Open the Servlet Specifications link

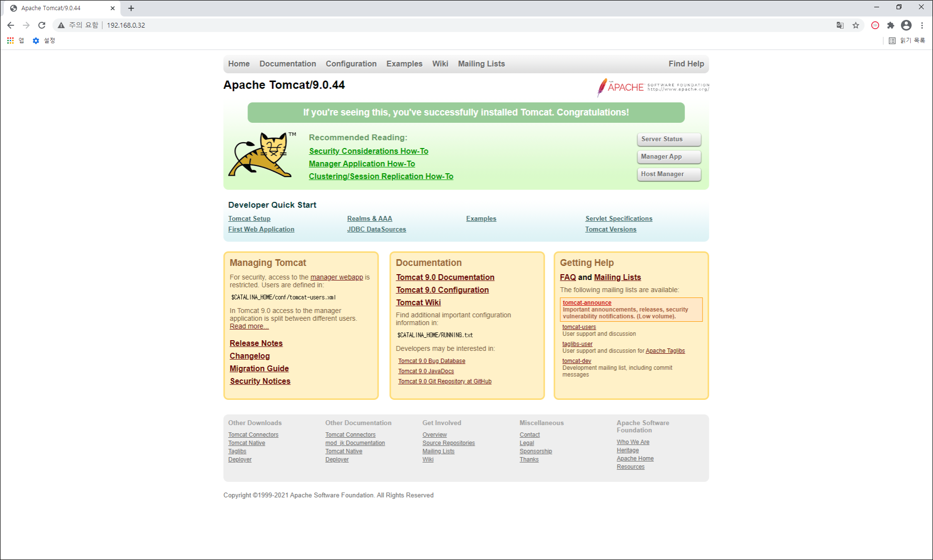tap(618, 219)
